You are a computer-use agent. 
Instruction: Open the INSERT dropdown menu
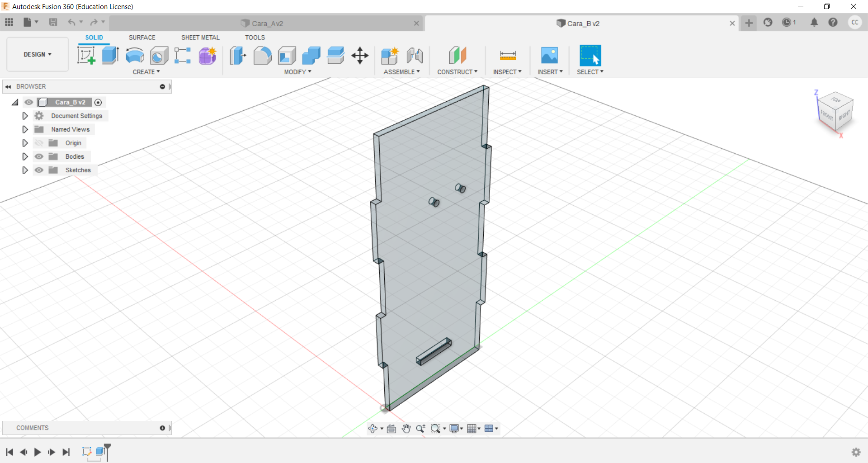550,72
